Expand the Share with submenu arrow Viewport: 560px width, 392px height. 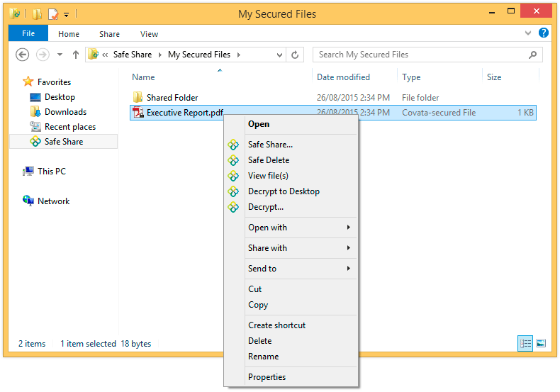coord(348,247)
